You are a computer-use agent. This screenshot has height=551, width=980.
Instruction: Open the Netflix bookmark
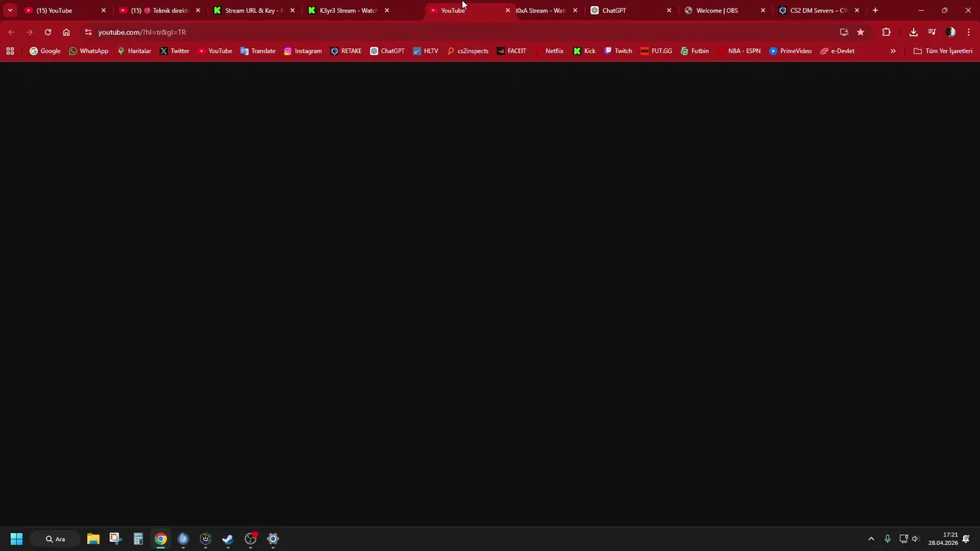(549, 51)
